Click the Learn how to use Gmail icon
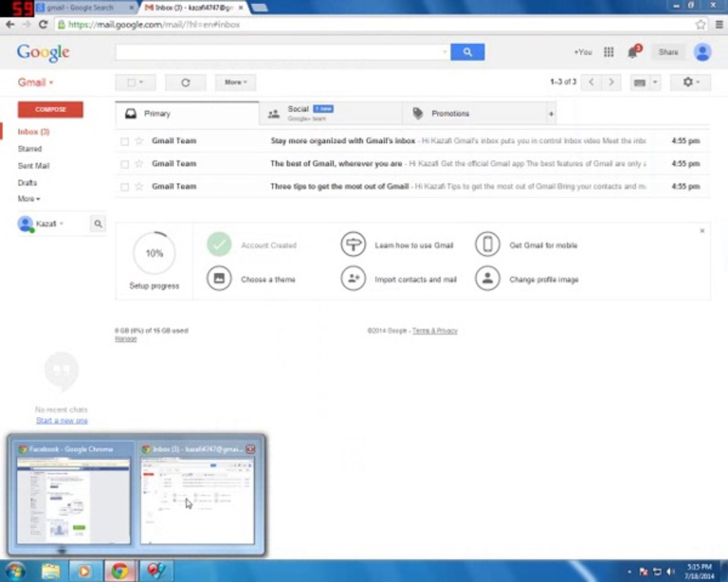Screen dimensions: 728x582 click(x=353, y=245)
